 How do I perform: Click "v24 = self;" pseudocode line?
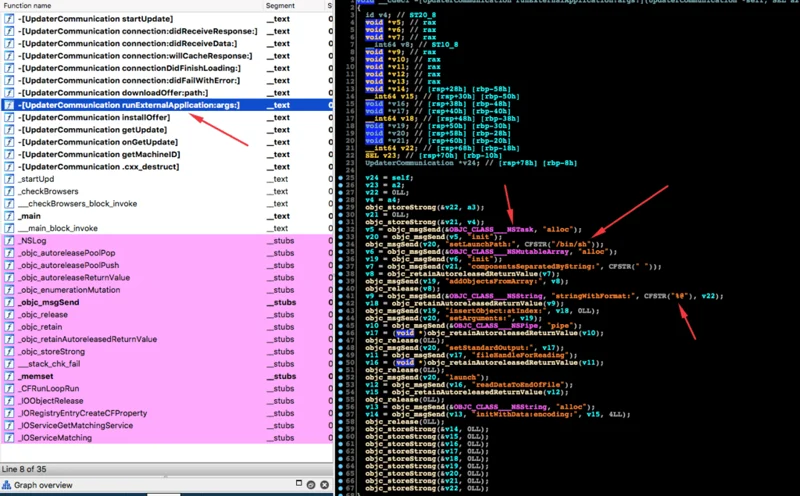tap(389, 178)
